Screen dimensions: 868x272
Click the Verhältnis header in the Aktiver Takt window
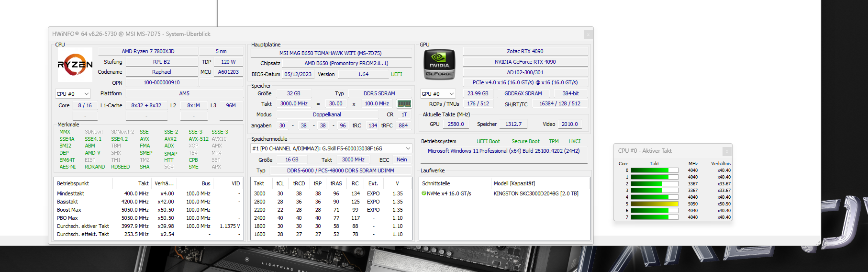[721, 164]
